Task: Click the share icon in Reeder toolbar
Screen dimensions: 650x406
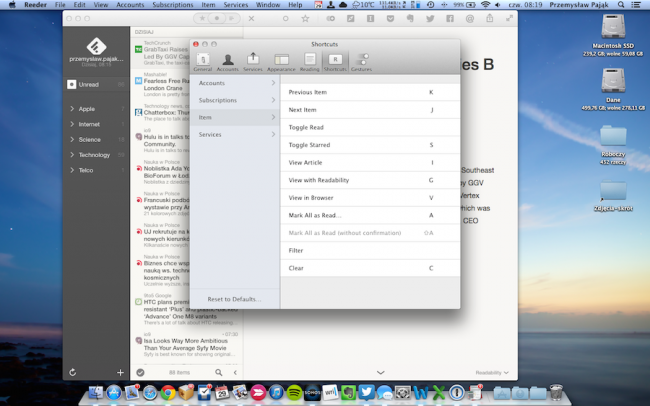Action: coord(490,18)
